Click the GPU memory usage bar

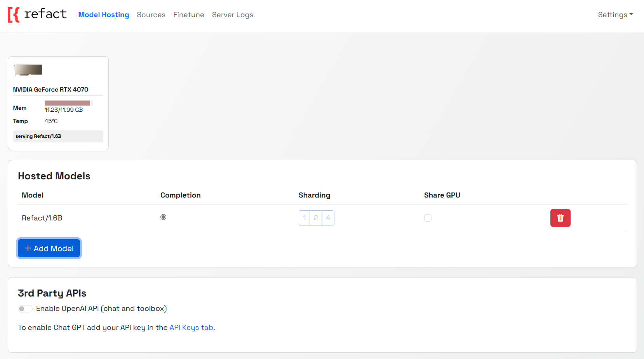click(68, 102)
